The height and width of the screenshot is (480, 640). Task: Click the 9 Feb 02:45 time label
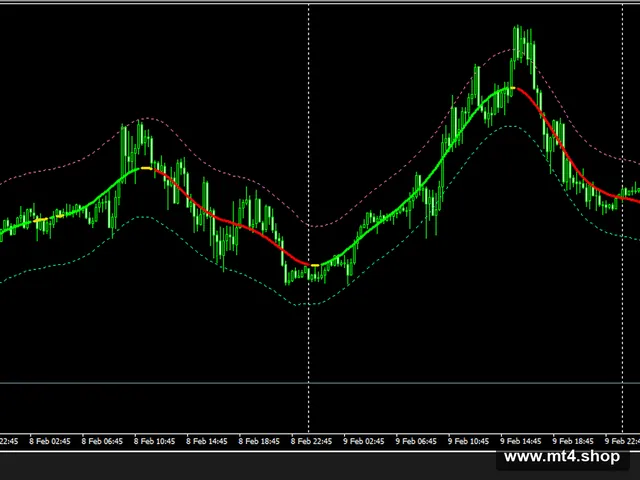(363, 441)
